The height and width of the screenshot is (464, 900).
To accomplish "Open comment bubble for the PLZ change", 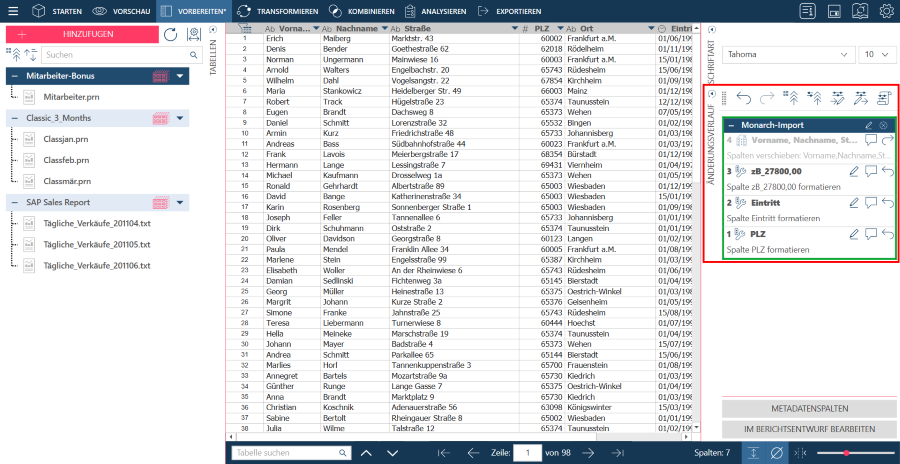I will (871, 234).
